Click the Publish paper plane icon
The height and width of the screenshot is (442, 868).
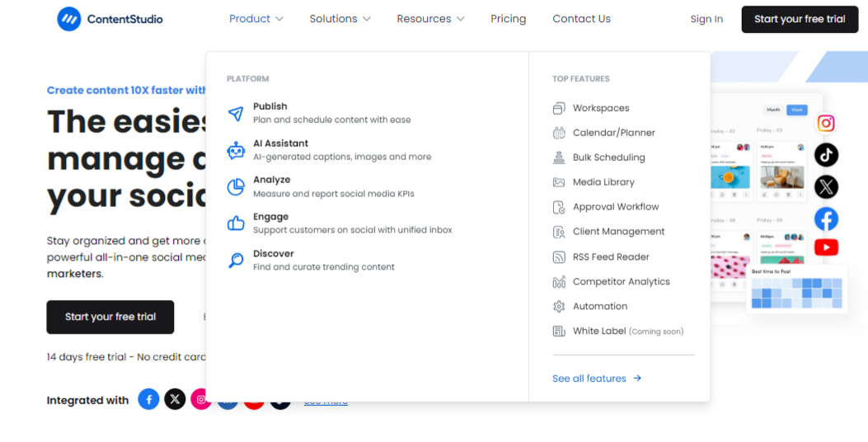point(236,114)
